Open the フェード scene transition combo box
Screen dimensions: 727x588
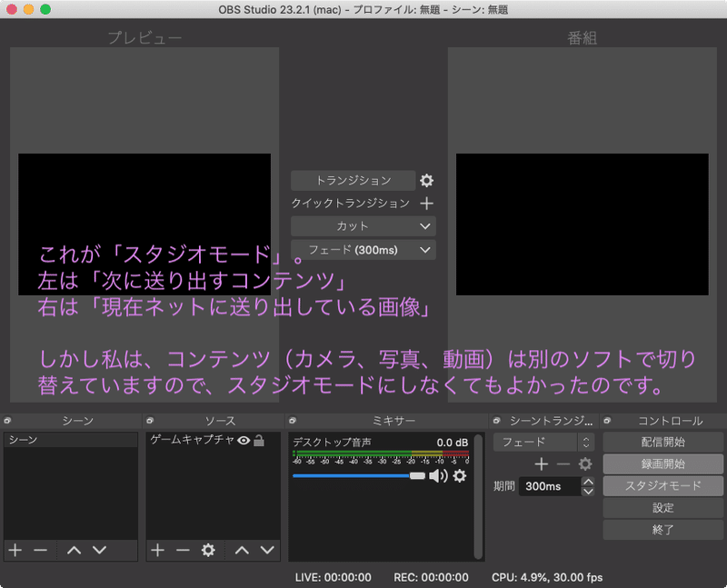[543, 442]
